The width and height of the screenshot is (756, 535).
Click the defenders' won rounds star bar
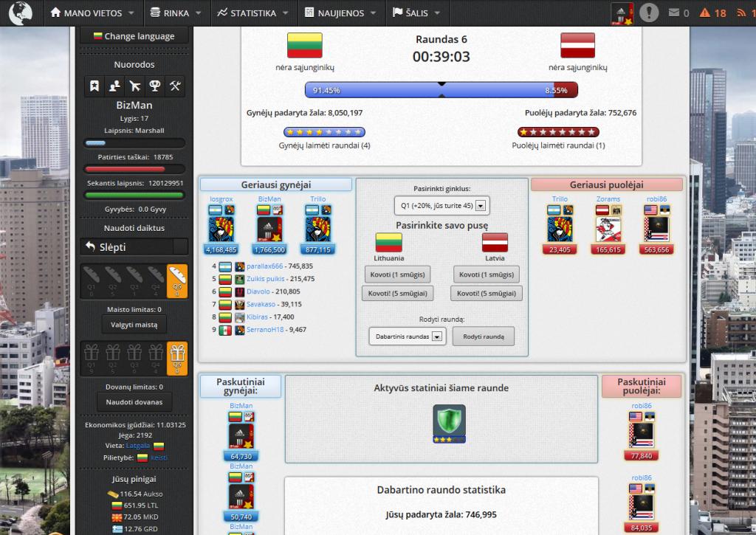pyautogui.click(x=324, y=132)
